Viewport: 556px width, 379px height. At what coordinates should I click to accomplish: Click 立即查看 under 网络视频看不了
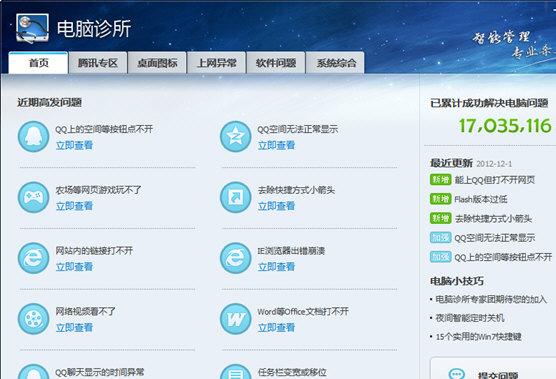pos(74,328)
